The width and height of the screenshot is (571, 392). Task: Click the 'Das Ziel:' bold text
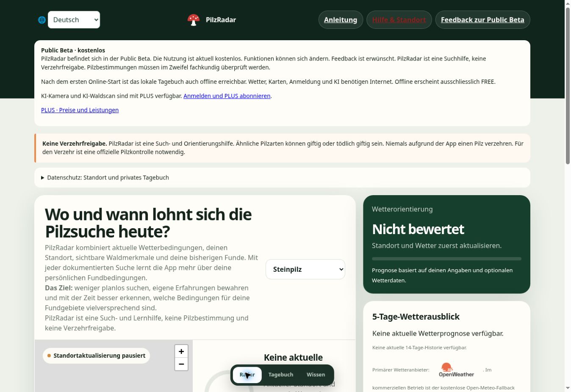59,288
